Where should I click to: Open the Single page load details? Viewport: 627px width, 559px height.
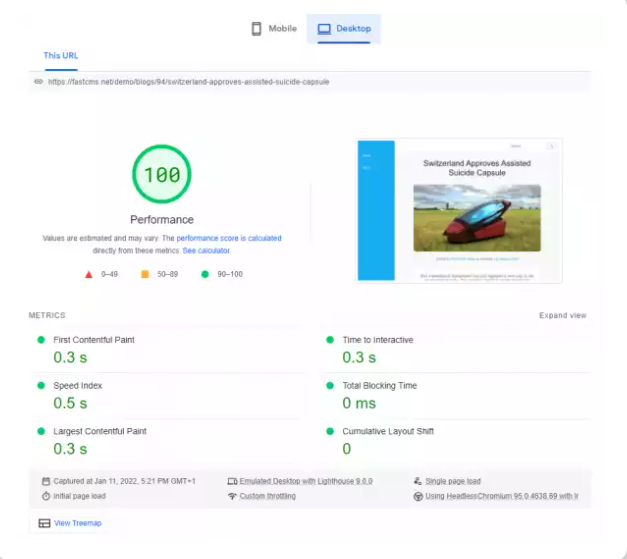[x=453, y=481]
